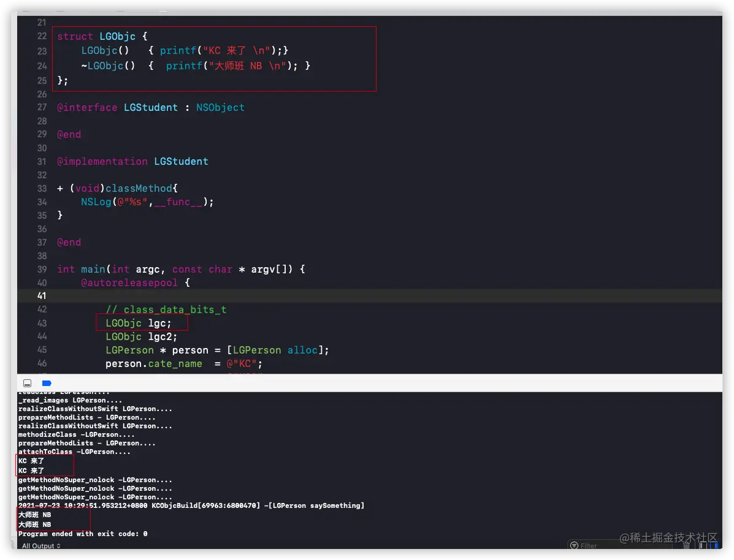Click gutter line number 41
Image resolution: width=734 pixels, height=560 pixels.
42,296
